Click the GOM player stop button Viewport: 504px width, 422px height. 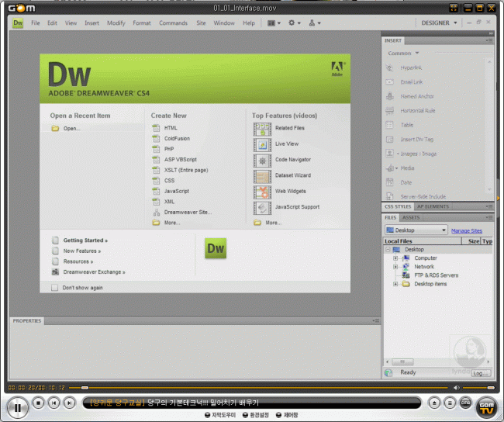point(38,403)
